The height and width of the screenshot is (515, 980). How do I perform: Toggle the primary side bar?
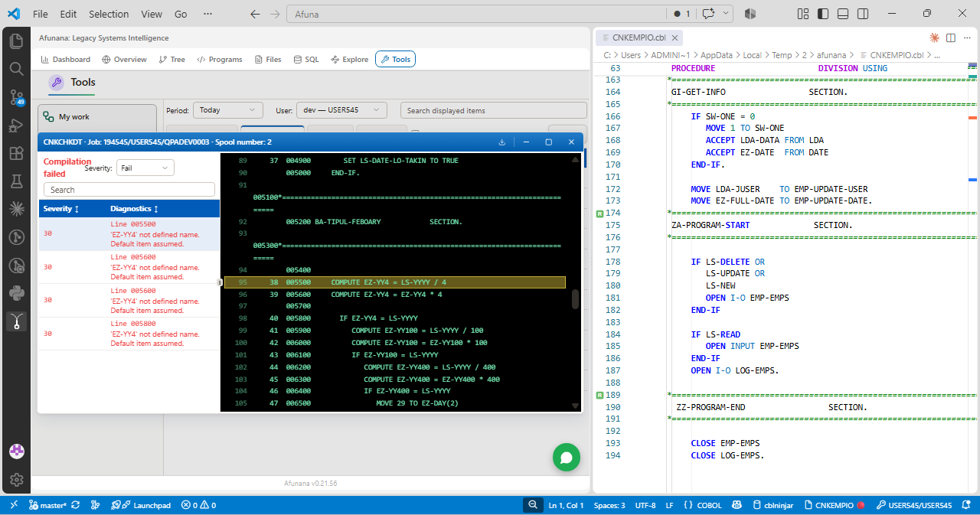(x=823, y=14)
